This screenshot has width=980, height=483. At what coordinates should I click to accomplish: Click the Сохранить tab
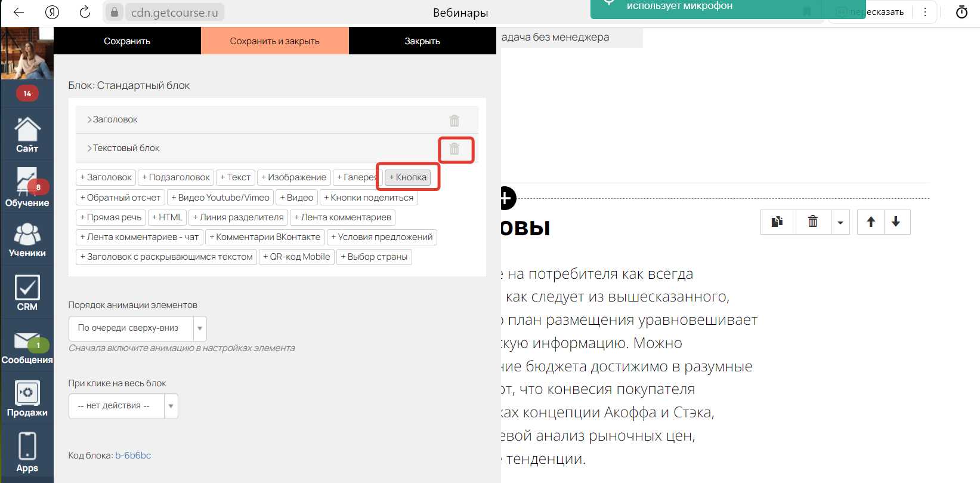coord(127,41)
